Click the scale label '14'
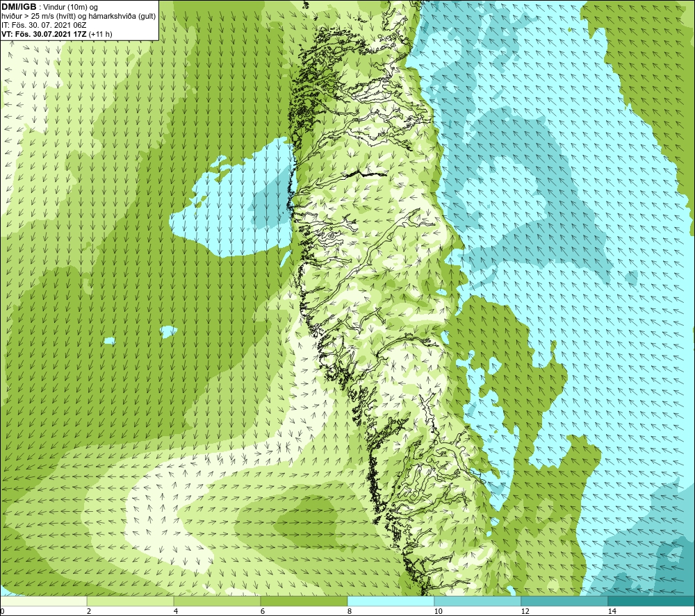Screen dimensions: 695x616 point(612,611)
